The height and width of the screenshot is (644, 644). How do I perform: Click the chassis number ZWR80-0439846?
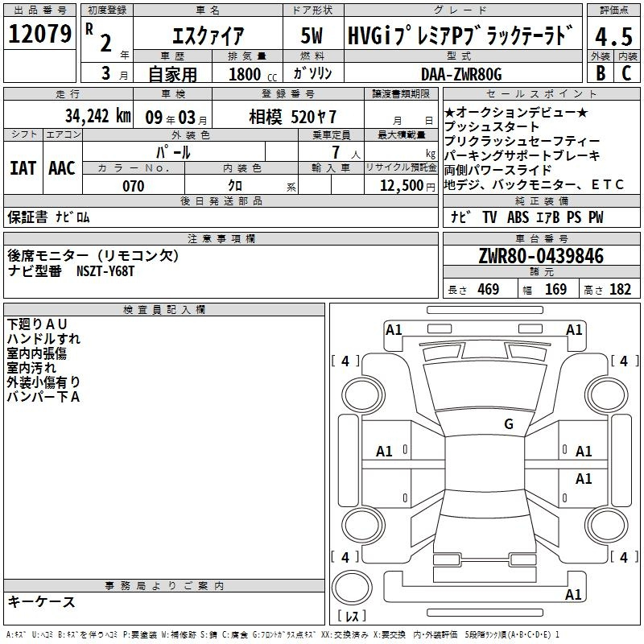click(x=541, y=256)
